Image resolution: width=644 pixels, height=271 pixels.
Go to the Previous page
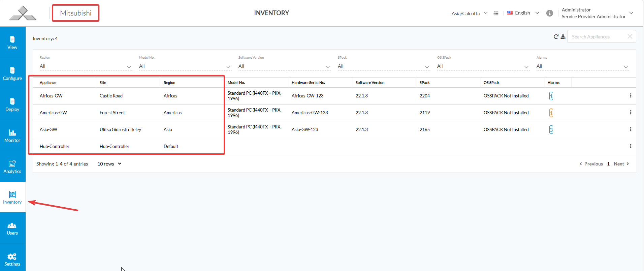(591, 164)
